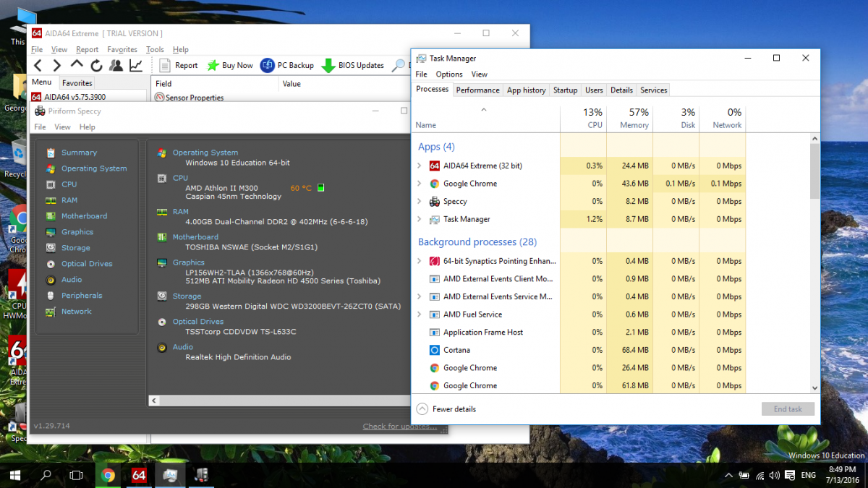This screenshot has width=868, height=488.
Task: Switch to the Details tab
Action: pyautogui.click(x=621, y=90)
